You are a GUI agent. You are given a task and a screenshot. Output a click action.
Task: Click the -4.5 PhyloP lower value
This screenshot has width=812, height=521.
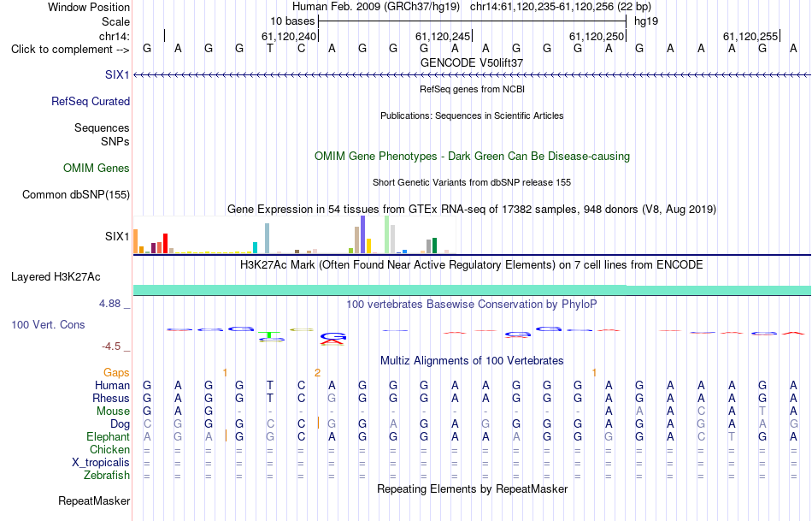pyautogui.click(x=111, y=346)
